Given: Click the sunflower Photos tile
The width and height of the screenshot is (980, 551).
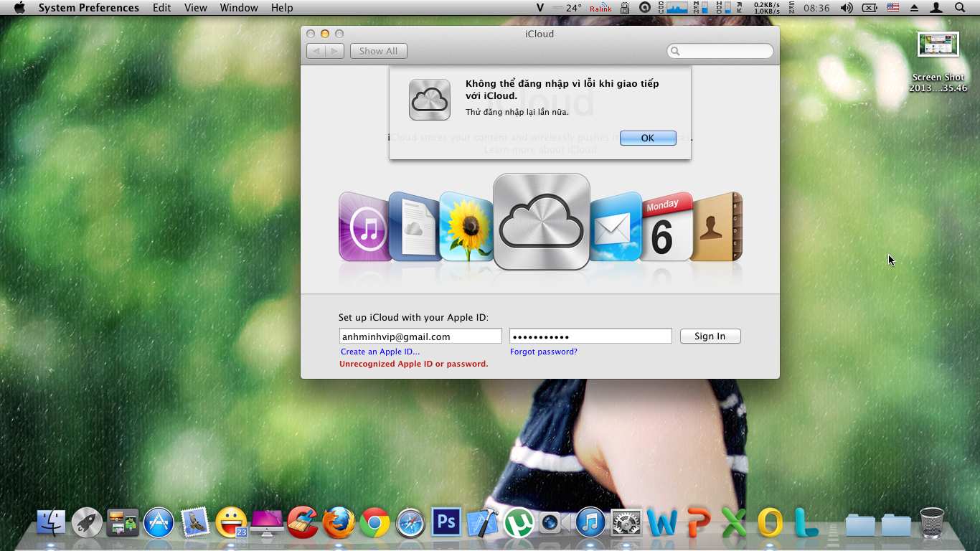Looking at the screenshot, I should pyautogui.click(x=466, y=227).
